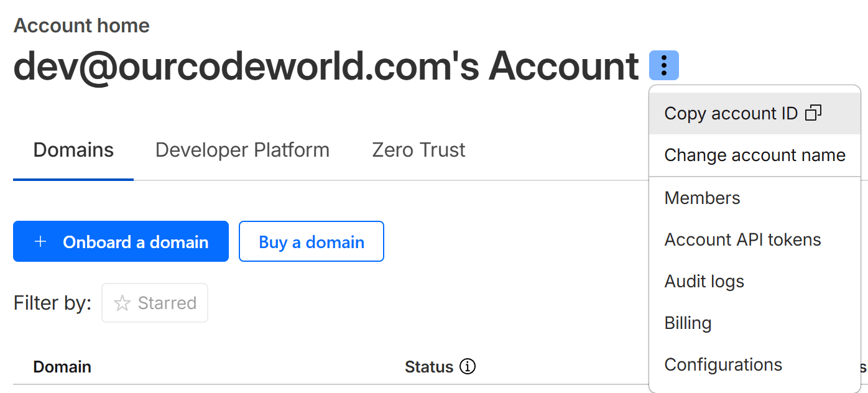Choose Change account name in the menu
This screenshot has height=393, width=868.
tap(755, 155)
